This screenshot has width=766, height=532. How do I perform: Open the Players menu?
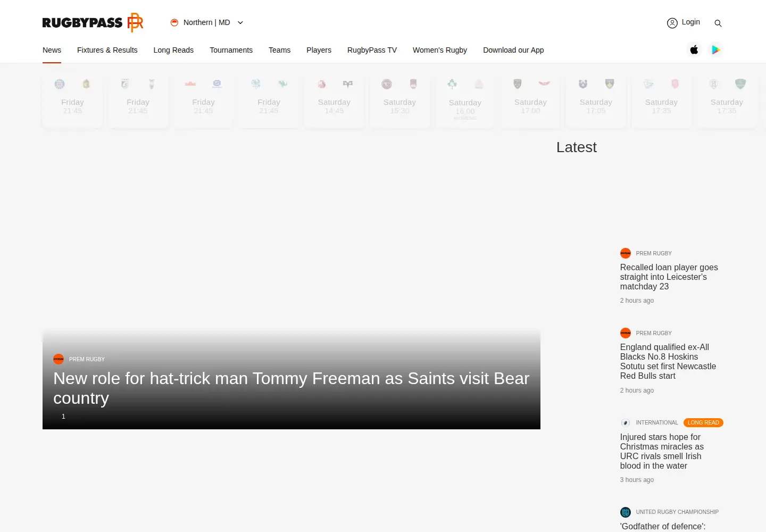tap(319, 50)
